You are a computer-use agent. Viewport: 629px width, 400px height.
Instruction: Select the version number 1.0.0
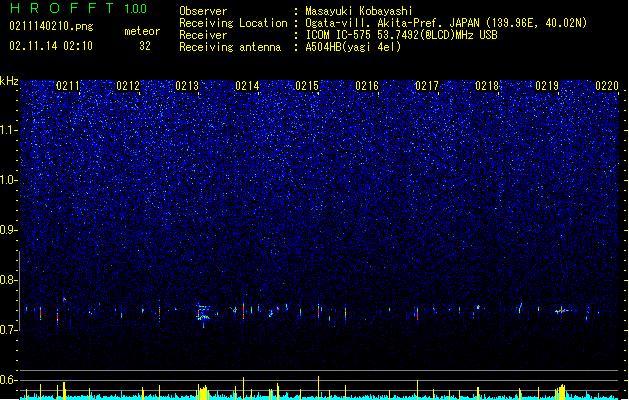pos(135,9)
